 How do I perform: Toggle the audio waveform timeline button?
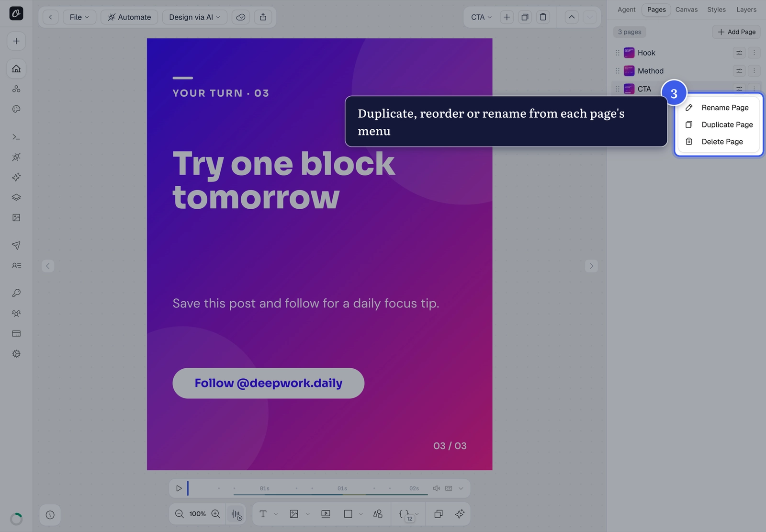pos(237,514)
